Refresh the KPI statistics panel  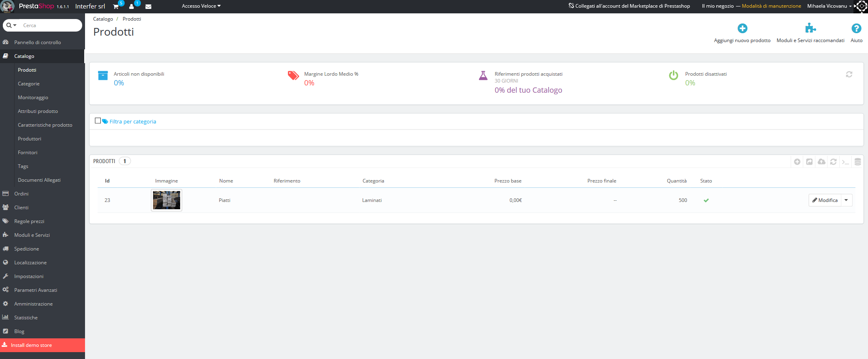click(849, 74)
